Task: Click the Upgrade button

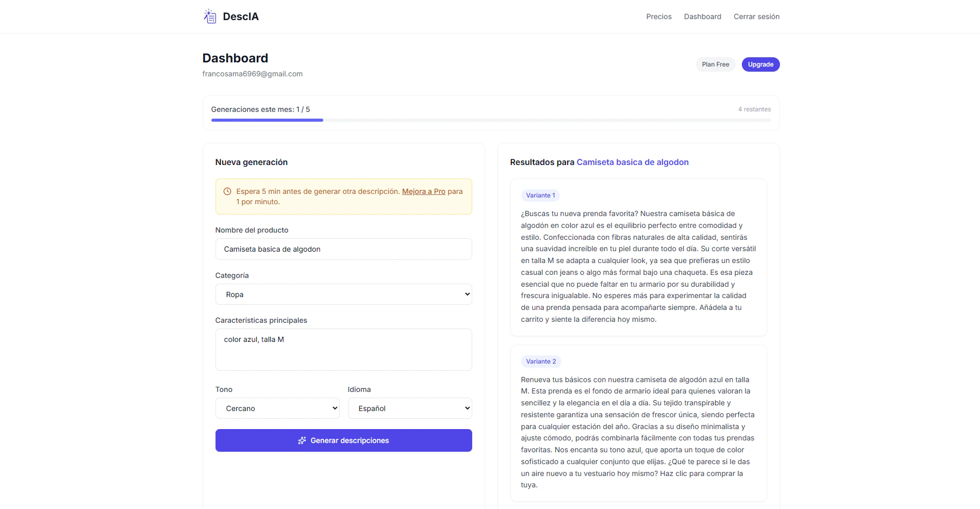Action: click(760, 64)
